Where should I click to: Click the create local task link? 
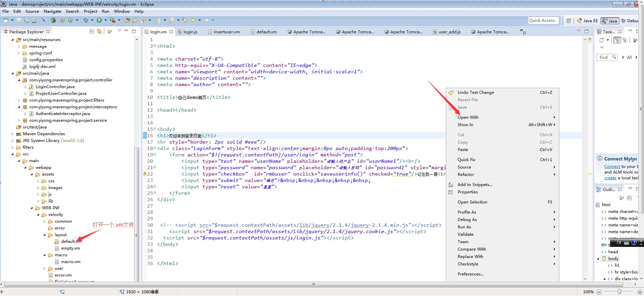(610, 178)
